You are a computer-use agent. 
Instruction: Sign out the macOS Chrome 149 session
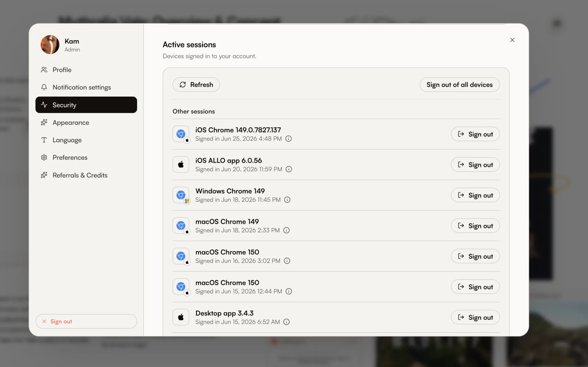point(475,226)
